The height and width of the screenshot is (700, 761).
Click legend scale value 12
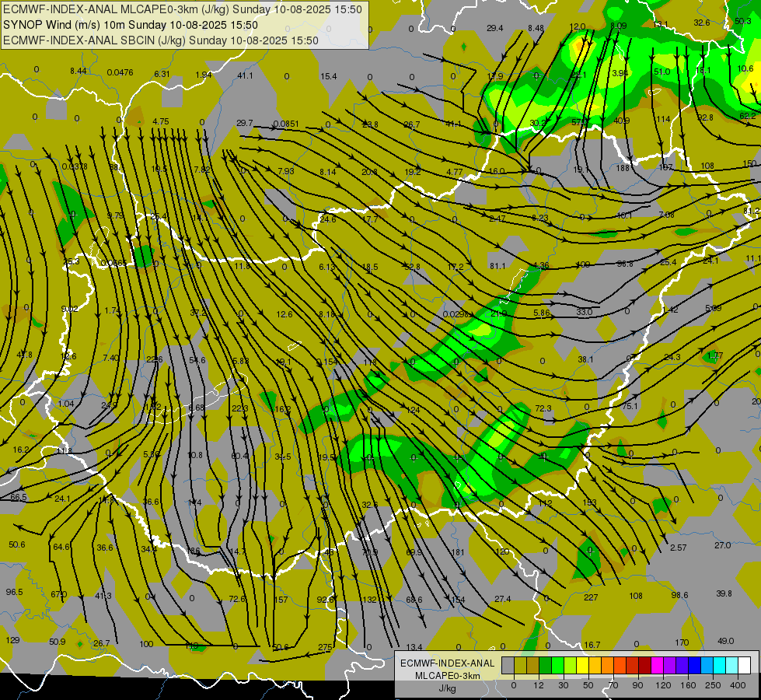538,685
